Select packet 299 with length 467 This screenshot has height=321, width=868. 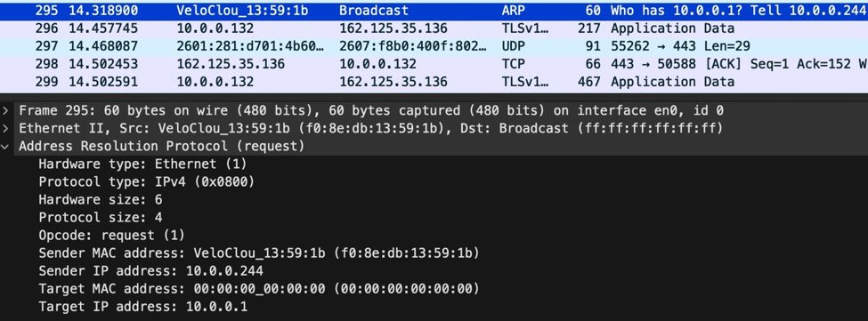434,82
